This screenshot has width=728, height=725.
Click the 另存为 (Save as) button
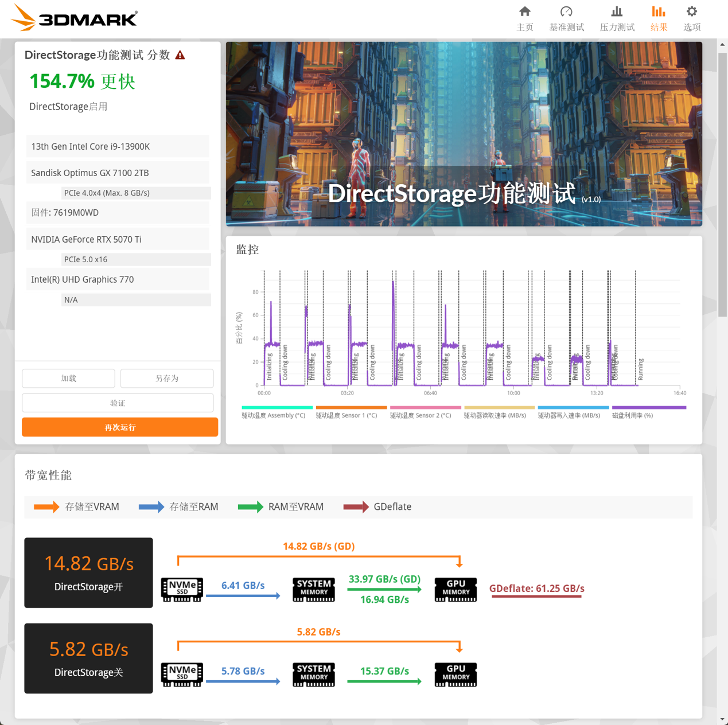[x=167, y=379]
